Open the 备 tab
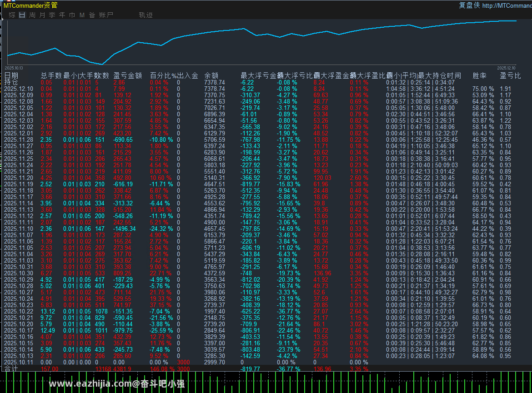The width and height of the screenshot is (532, 393). click(x=92, y=15)
